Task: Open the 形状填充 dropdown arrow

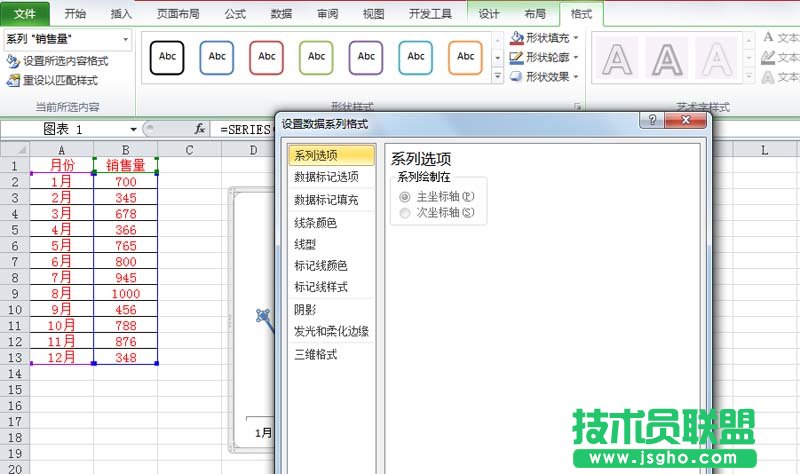Action: tap(576, 38)
